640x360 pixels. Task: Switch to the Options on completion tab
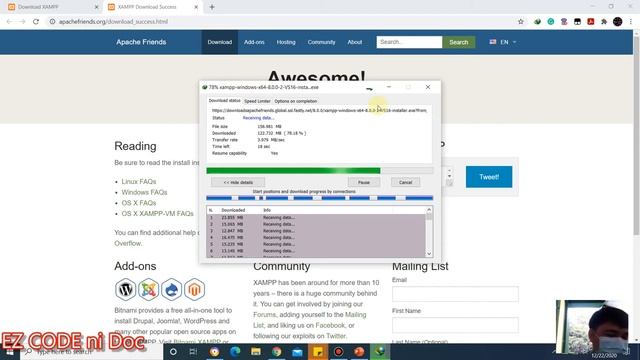[296, 101]
